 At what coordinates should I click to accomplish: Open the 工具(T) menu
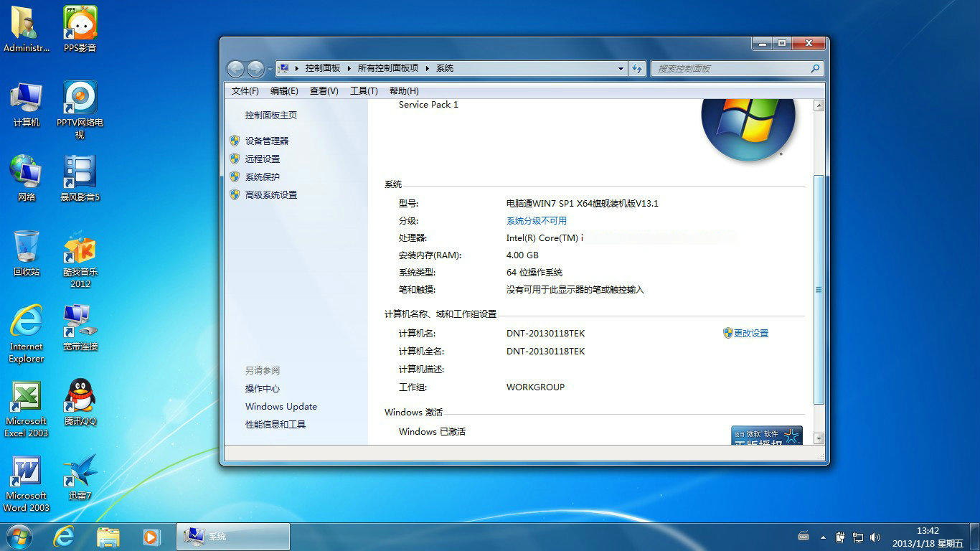pyautogui.click(x=364, y=90)
